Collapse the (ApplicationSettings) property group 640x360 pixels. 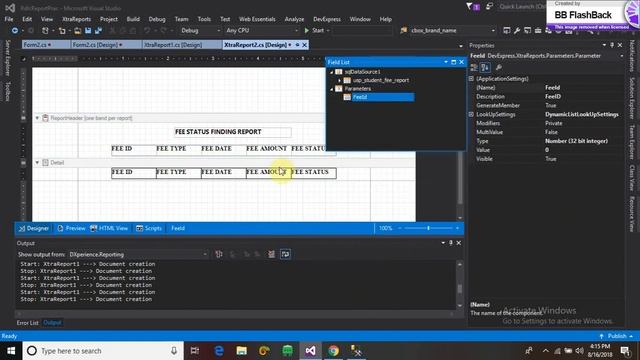[x=471, y=78]
